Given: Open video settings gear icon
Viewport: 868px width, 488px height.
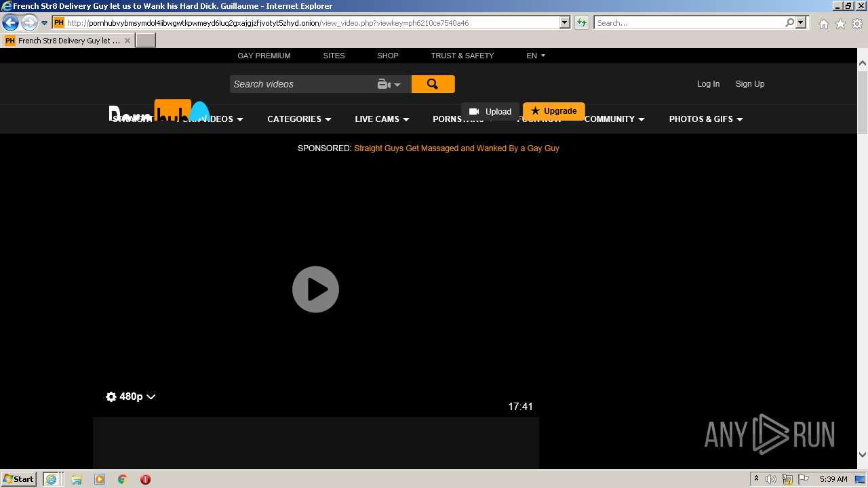Looking at the screenshot, I should [x=111, y=397].
